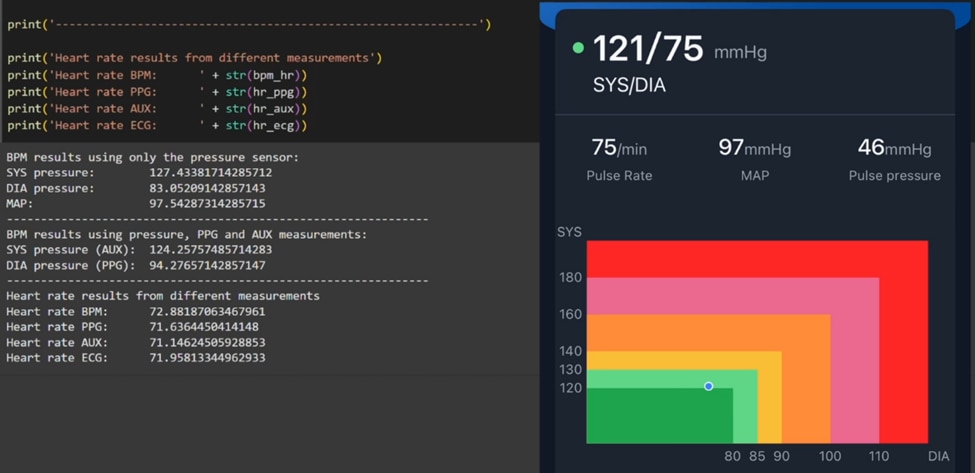
Task: Click the DIA axis label beside the chart
Action: pyautogui.click(x=938, y=456)
